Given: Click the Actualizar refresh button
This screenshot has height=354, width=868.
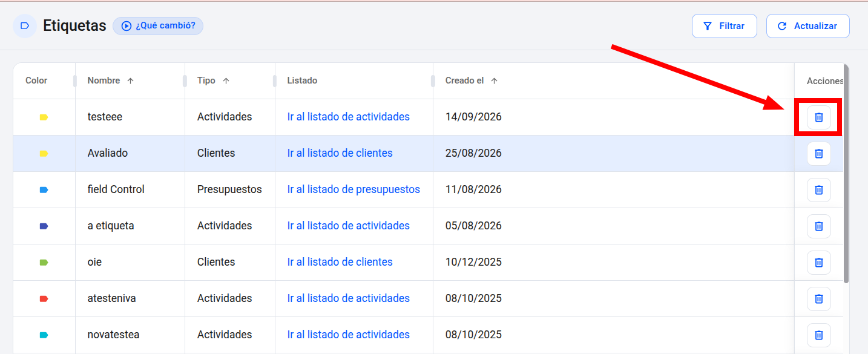Looking at the screenshot, I should 807,26.
